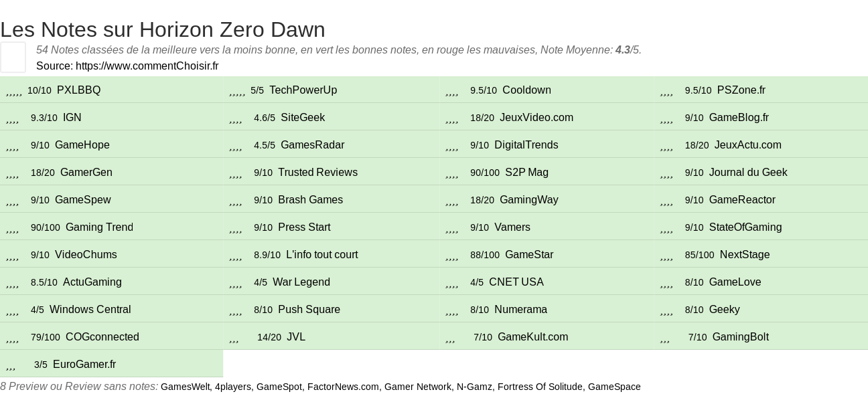
Task: Open the GameSpew review link
Action: (x=83, y=200)
